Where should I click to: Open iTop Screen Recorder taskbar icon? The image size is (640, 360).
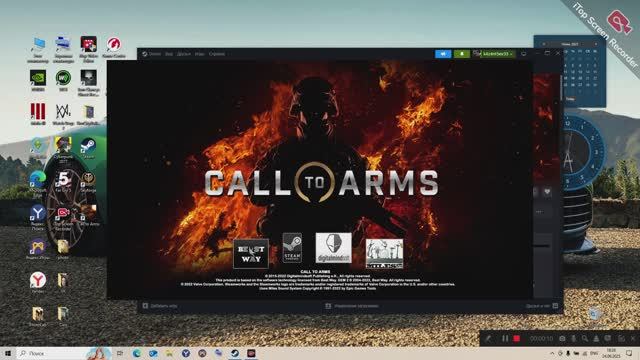click(x=251, y=353)
